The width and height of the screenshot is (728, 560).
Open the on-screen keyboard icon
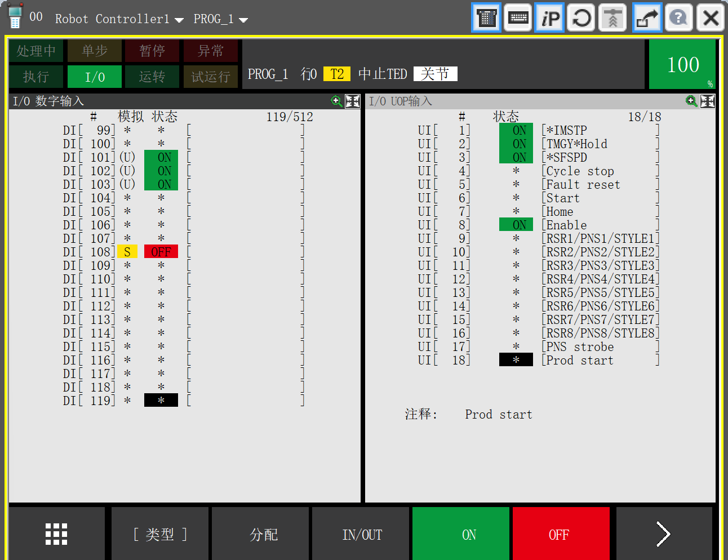tap(518, 18)
